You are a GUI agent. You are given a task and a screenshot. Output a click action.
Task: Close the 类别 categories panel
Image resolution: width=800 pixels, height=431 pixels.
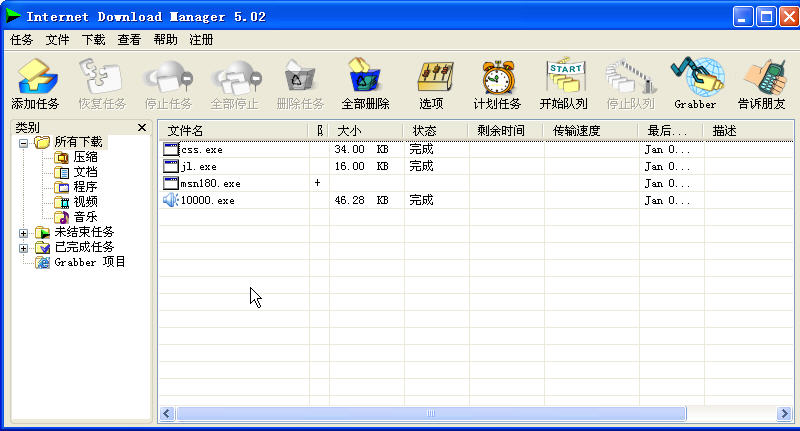[142, 128]
